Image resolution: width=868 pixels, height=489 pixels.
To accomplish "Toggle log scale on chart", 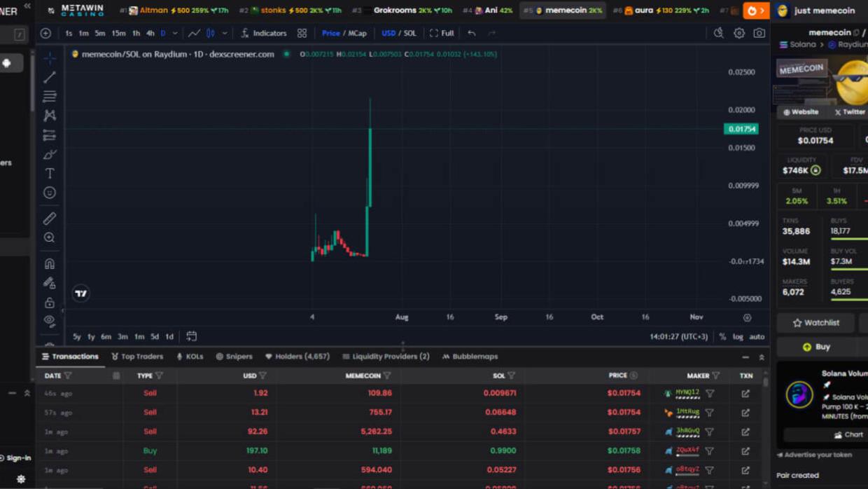I will (x=738, y=337).
